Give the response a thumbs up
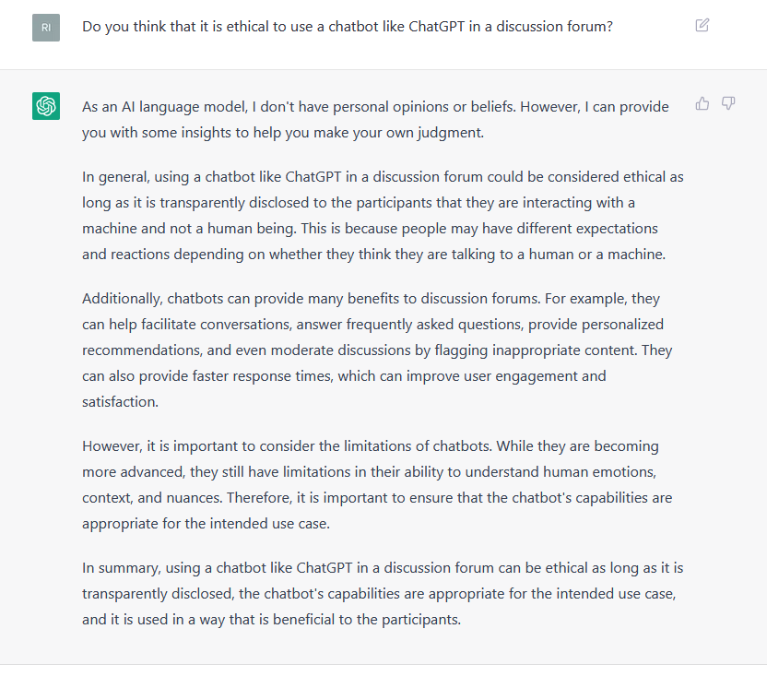The width and height of the screenshot is (767, 700). [x=702, y=103]
